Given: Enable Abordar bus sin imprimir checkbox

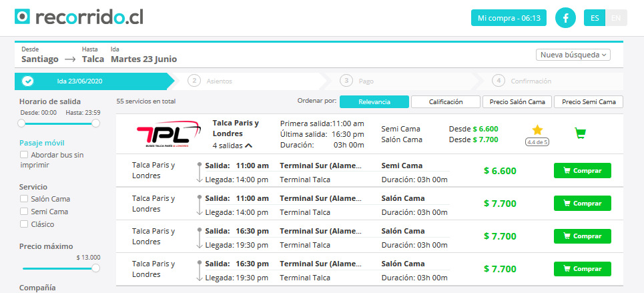Looking at the screenshot, I should coord(24,155).
